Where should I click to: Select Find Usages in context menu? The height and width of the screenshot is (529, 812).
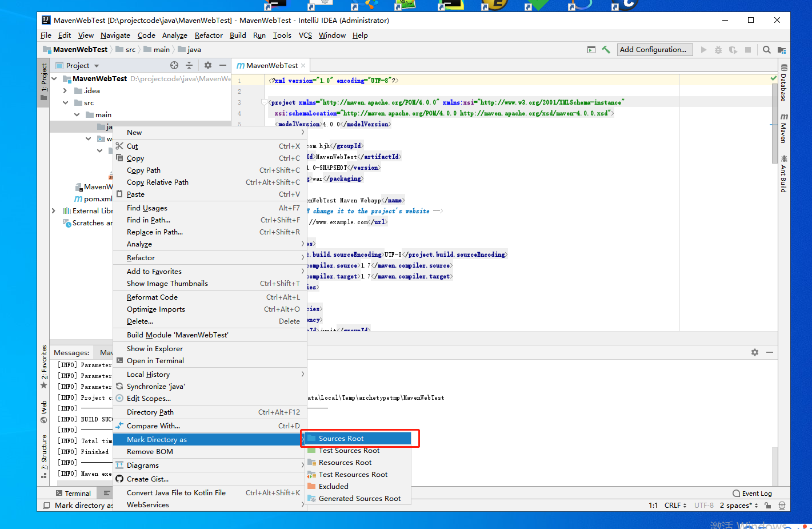(210, 208)
